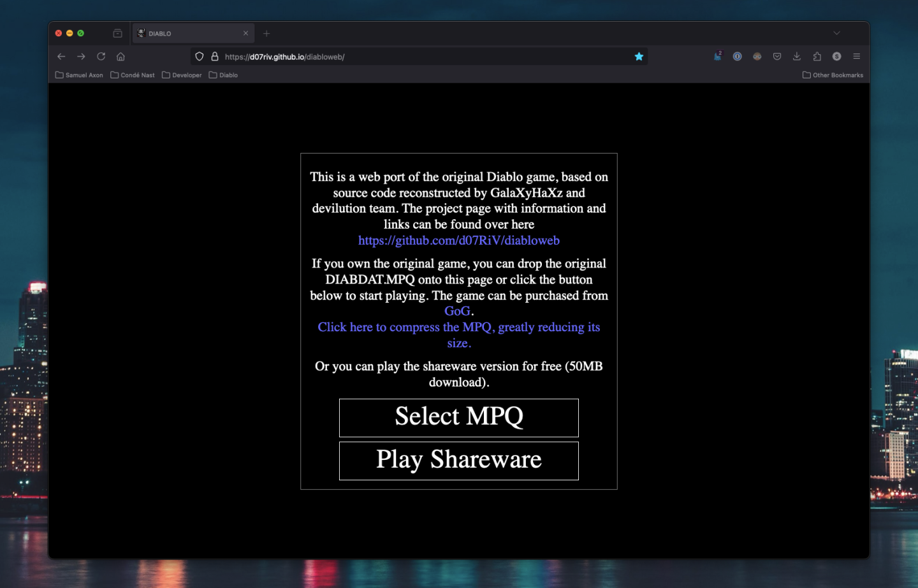The width and height of the screenshot is (918, 588).
Task: Save the page to Pocket
Action: tap(777, 56)
